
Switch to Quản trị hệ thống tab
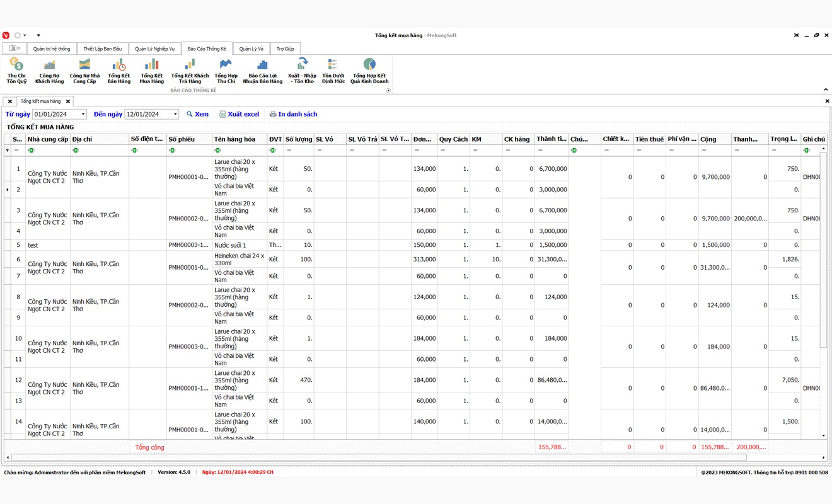pyautogui.click(x=52, y=49)
